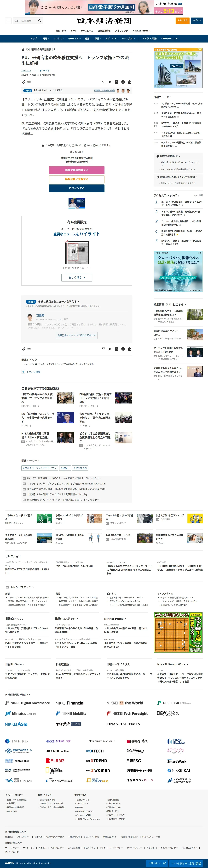208x868 pixels.
Task: Open the #モーターショー hashtag link
Action: (x=169, y=38)
